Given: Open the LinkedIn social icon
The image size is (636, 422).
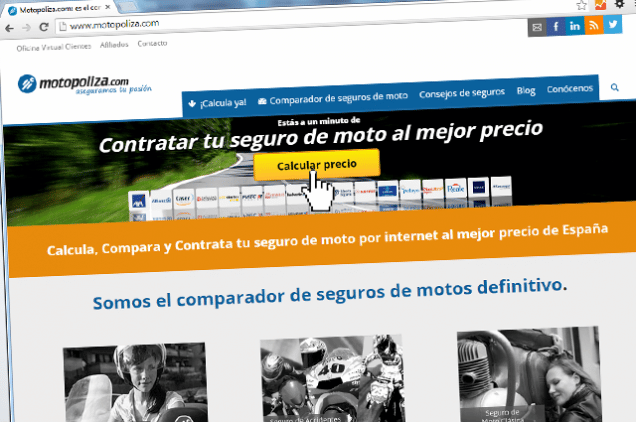Looking at the screenshot, I should 575,26.
